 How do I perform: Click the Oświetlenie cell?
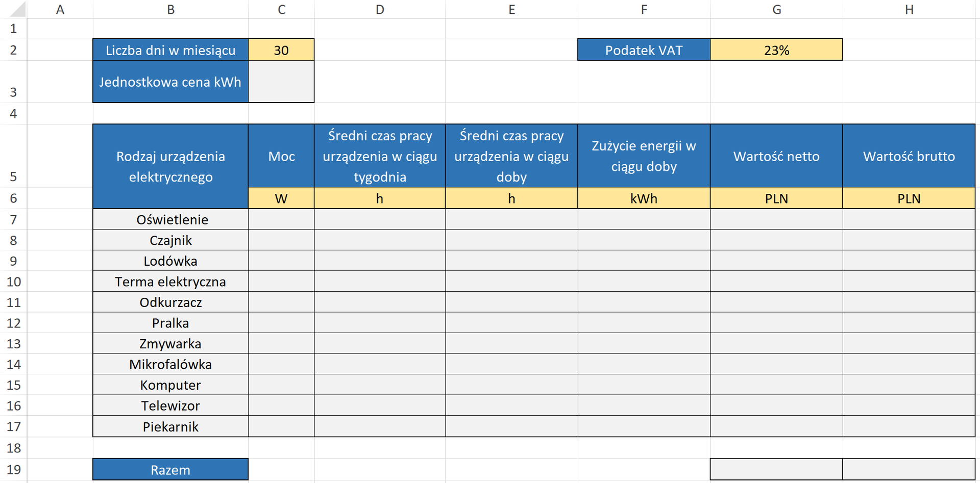tap(170, 220)
